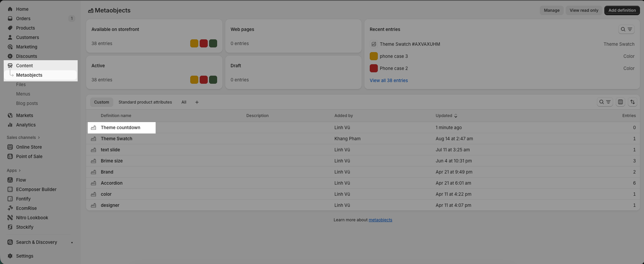Click the Add definition button
The image size is (644, 264).
(622, 10)
